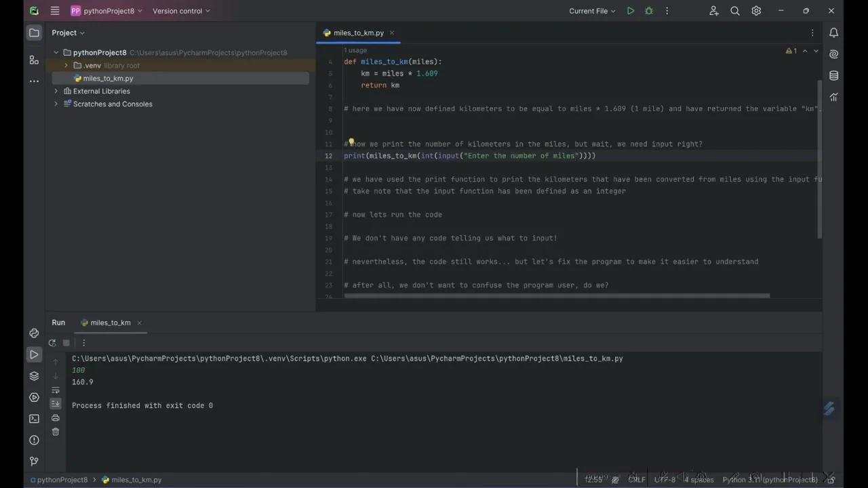Select the Python 3.11 interpreter in status bar

(770, 479)
